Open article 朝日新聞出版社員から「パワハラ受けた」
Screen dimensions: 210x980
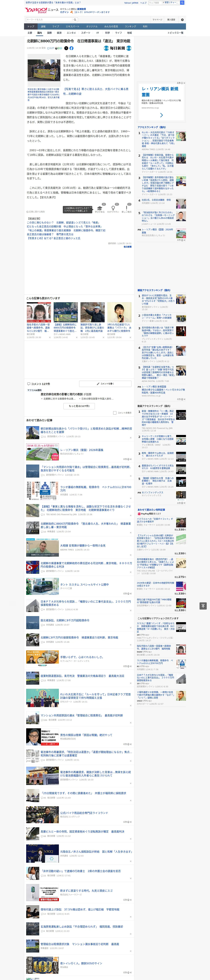pyautogui.click(x=86, y=430)
